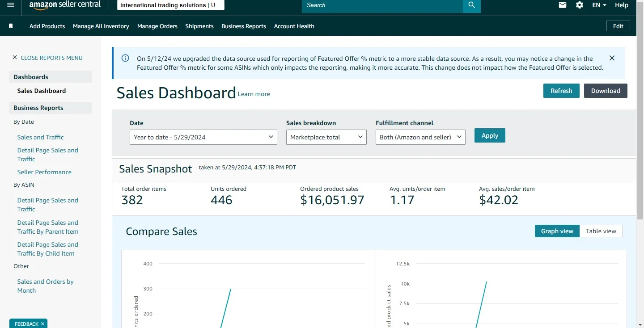The height and width of the screenshot is (328, 644).
Task: Close the feedback tab via its X
Action: click(42, 324)
